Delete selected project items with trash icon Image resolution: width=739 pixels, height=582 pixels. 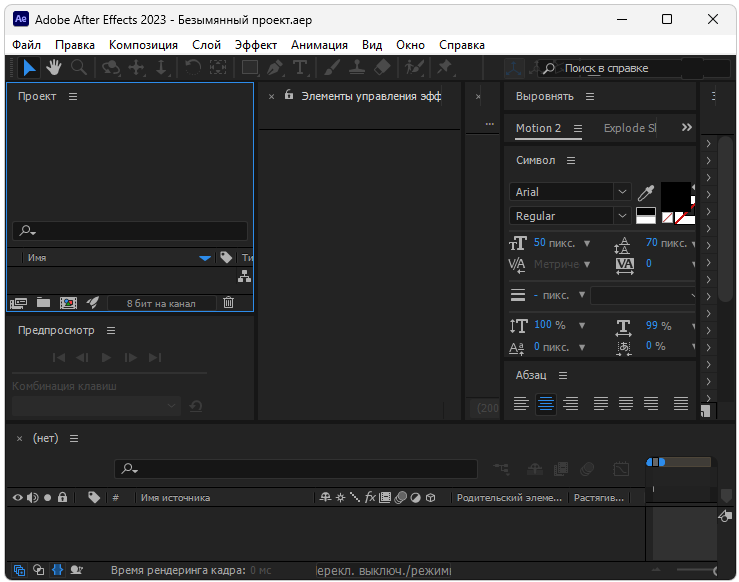click(229, 303)
